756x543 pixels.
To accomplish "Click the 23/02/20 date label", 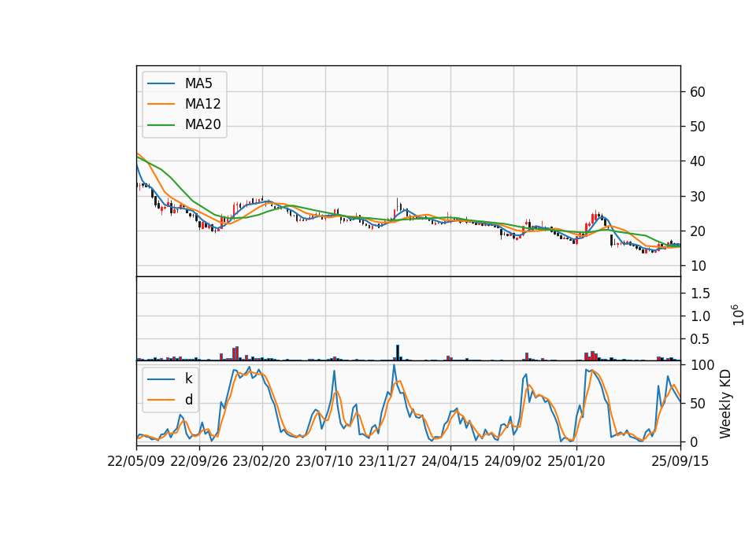I will (x=261, y=461).
